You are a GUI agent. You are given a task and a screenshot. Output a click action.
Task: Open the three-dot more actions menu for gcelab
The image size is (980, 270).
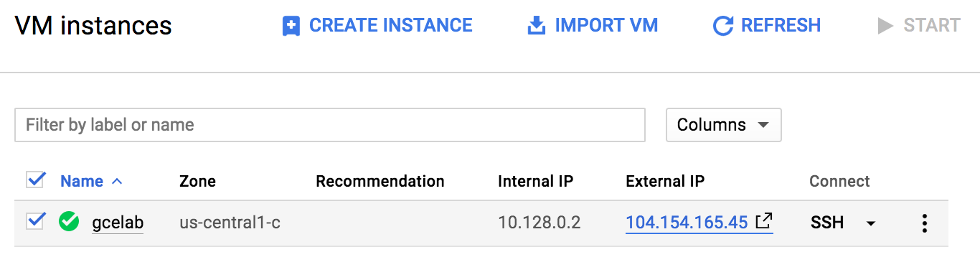pos(924,223)
